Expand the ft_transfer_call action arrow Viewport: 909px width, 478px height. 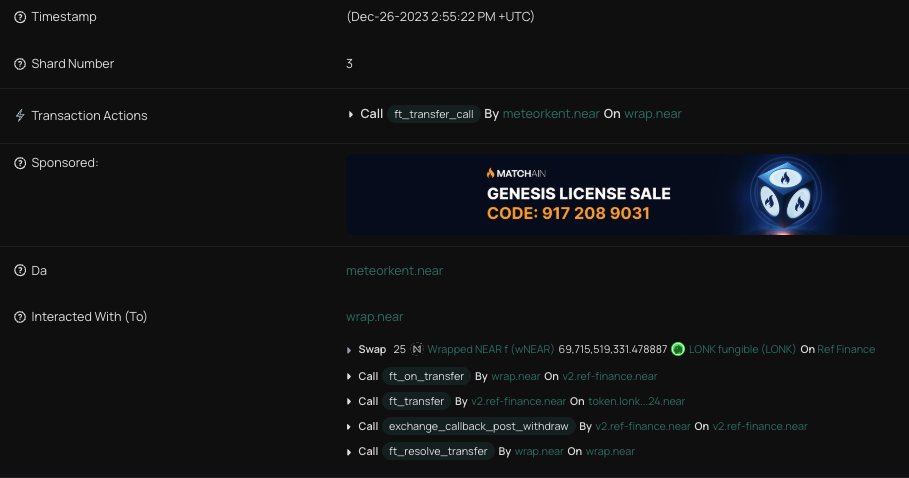pos(350,114)
